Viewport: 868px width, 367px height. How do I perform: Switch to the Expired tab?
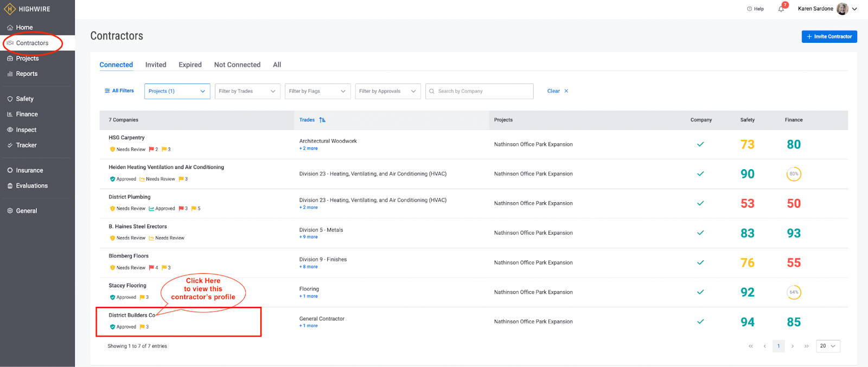point(190,65)
